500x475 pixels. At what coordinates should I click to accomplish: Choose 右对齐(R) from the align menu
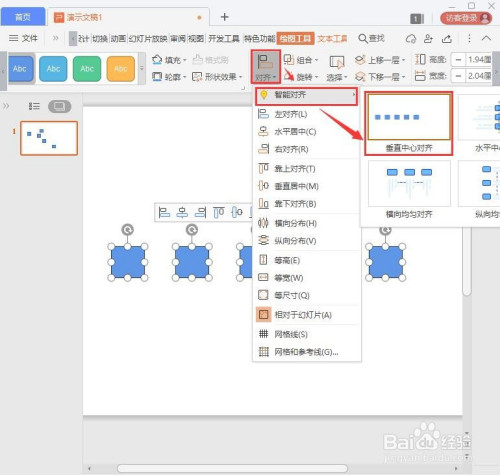[306, 149]
